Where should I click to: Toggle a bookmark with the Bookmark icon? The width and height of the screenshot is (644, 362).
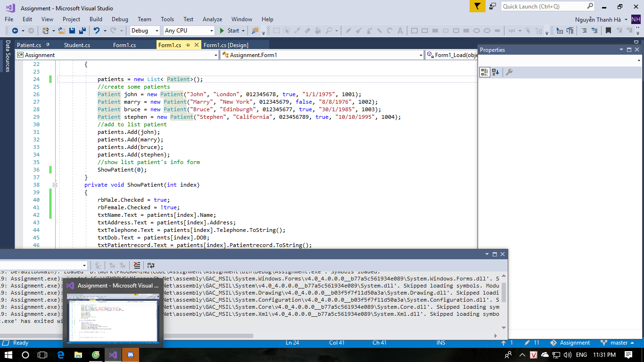(608, 30)
